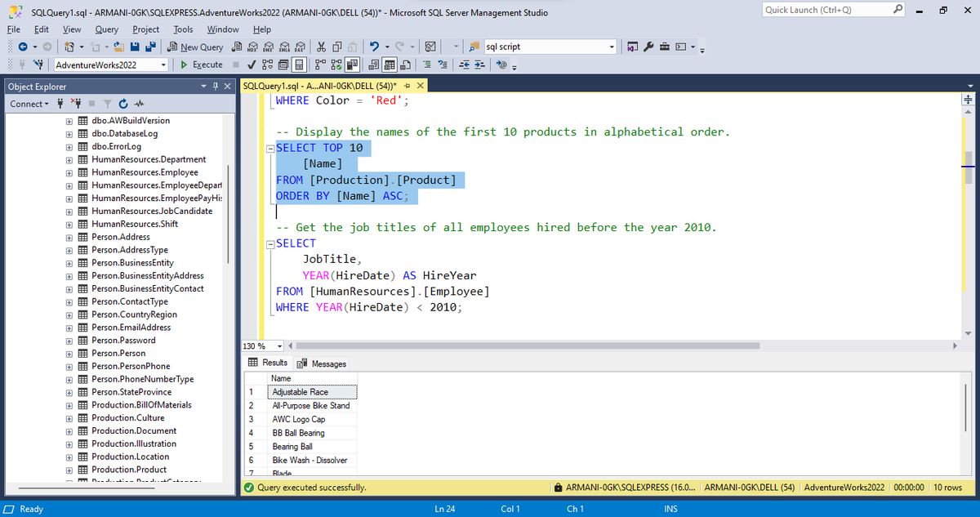The image size is (980, 517).
Task: Click the Database Engine Query icon
Action: [236, 47]
